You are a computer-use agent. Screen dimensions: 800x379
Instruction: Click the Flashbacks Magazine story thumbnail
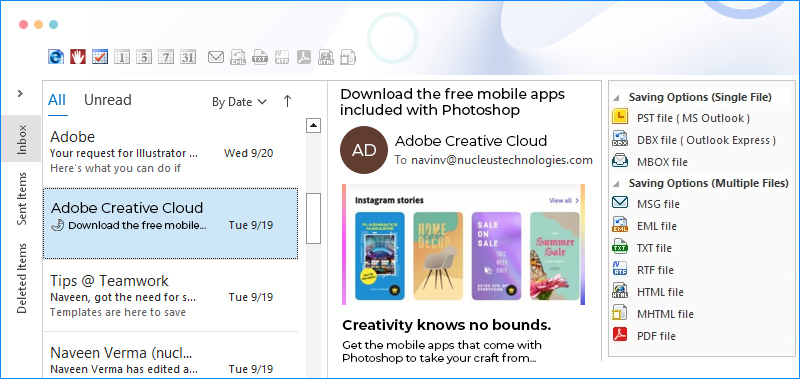[x=379, y=256]
